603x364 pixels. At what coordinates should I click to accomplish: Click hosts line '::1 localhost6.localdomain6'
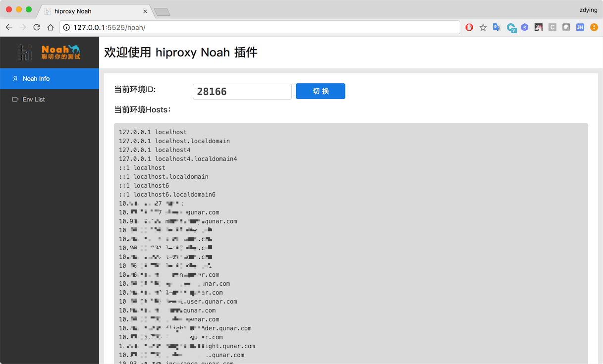pyautogui.click(x=167, y=195)
